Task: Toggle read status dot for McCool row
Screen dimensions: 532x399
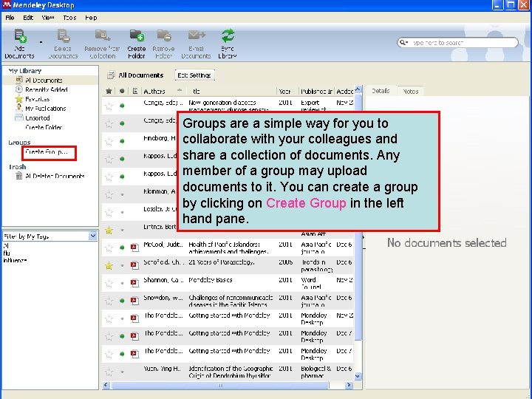Action: (x=122, y=248)
